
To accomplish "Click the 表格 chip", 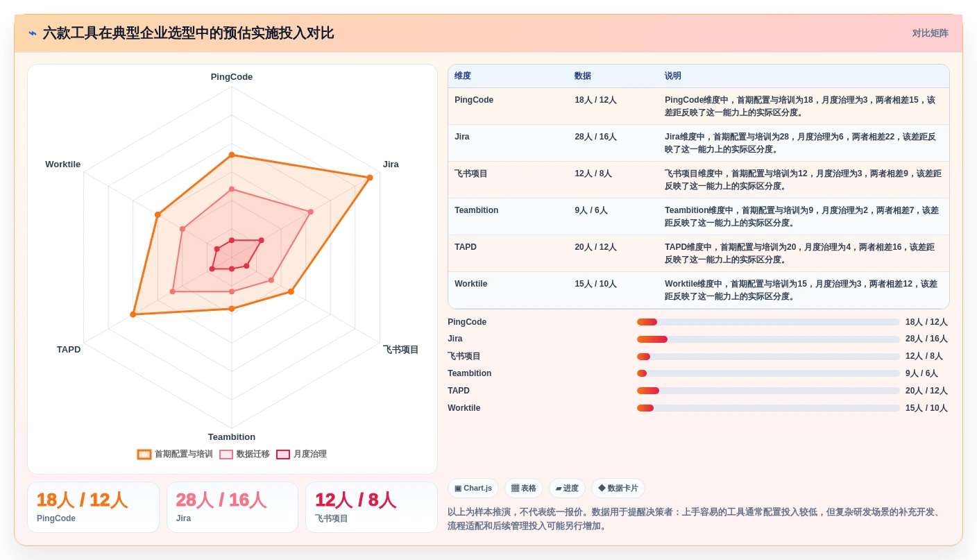I will [x=524, y=489].
